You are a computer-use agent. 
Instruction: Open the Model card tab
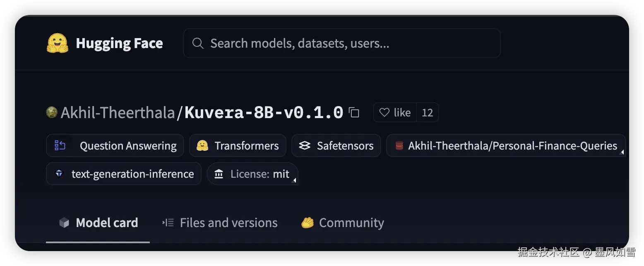coord(98,223)
